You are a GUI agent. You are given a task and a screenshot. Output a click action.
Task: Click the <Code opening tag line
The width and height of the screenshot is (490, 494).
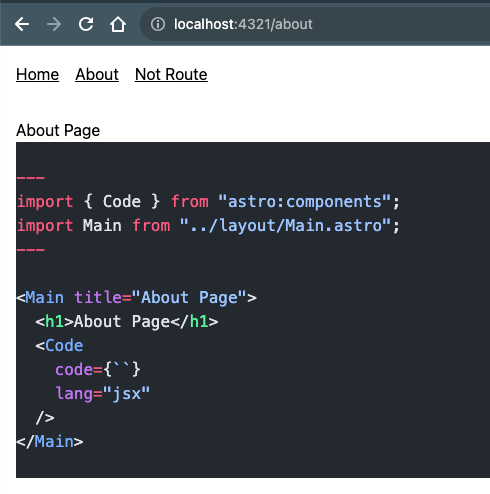(x=59, y=346)
